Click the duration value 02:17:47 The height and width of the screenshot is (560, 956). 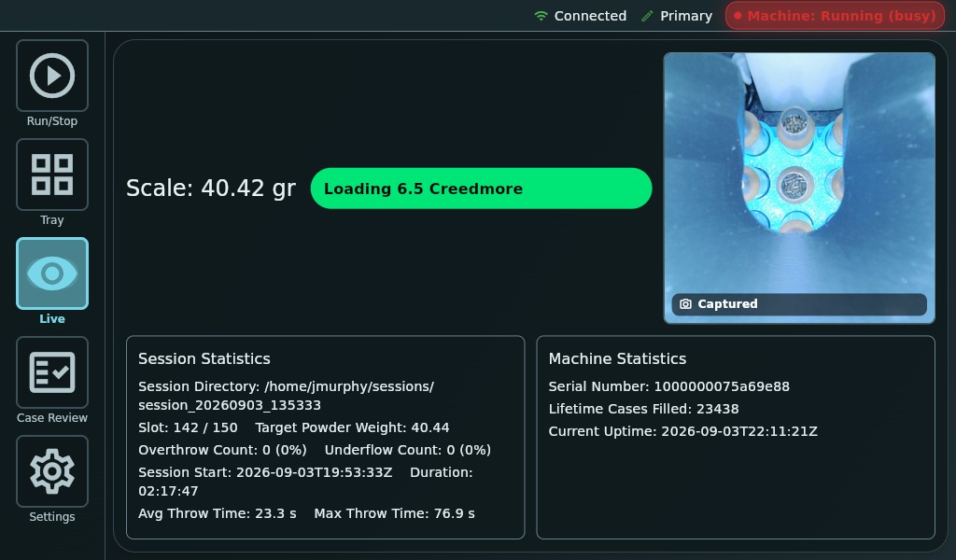168,491
